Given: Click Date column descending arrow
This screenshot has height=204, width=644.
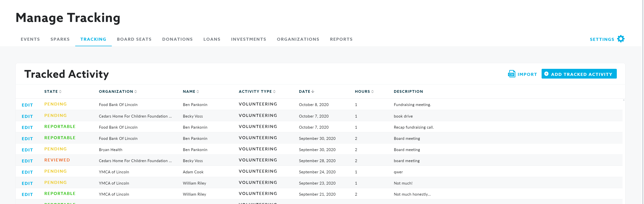Looking at the screenshot, I should point(313,91).
